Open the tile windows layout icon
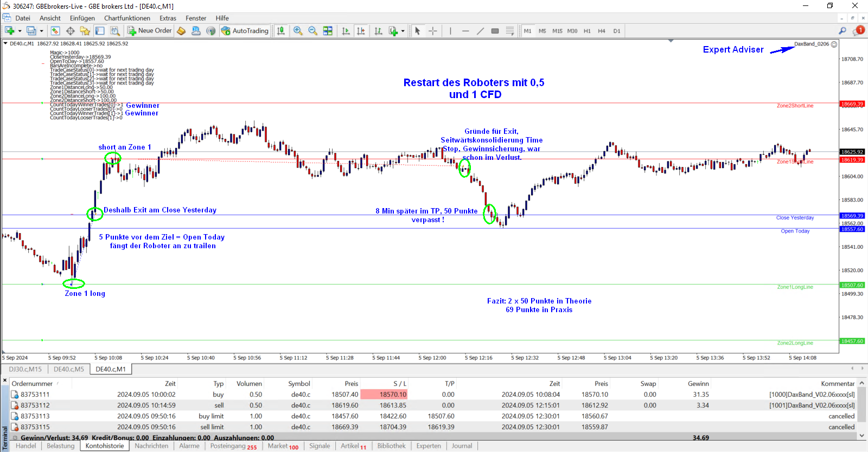The image size is (868, 452). click(328, 31)
